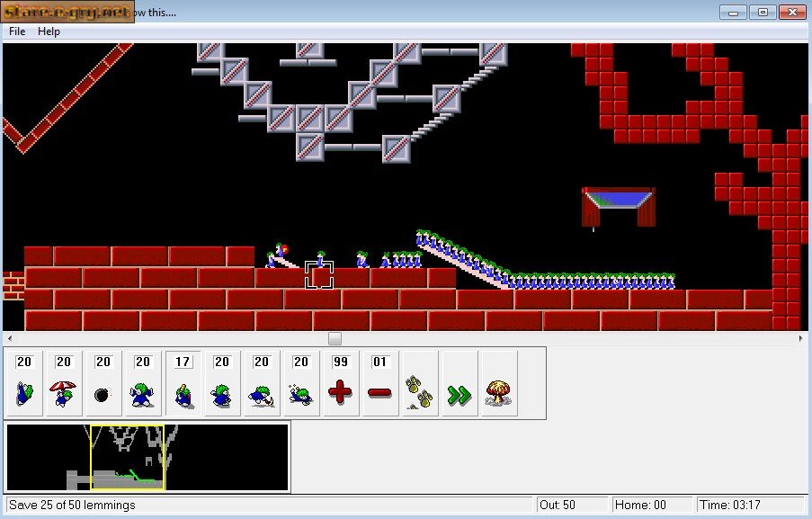Viewport: 812px width, 519px height.
Task: Increase release rate with red plus
Action: [x=340, y=383]
